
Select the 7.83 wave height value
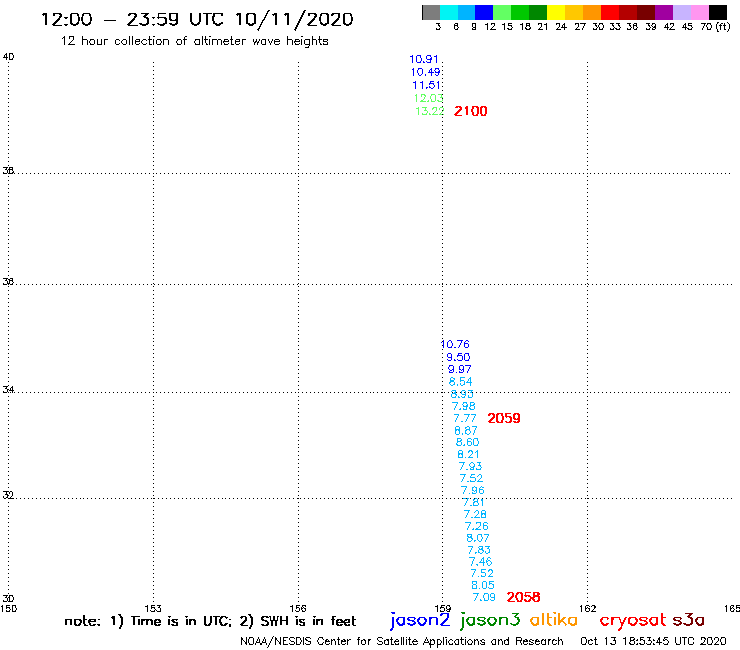(479, 550)
